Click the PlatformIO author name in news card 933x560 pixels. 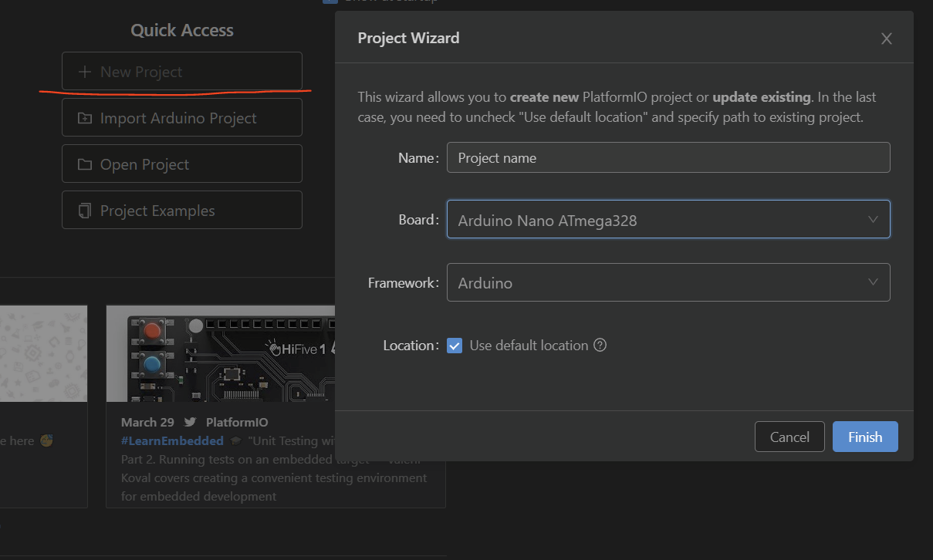237,423
